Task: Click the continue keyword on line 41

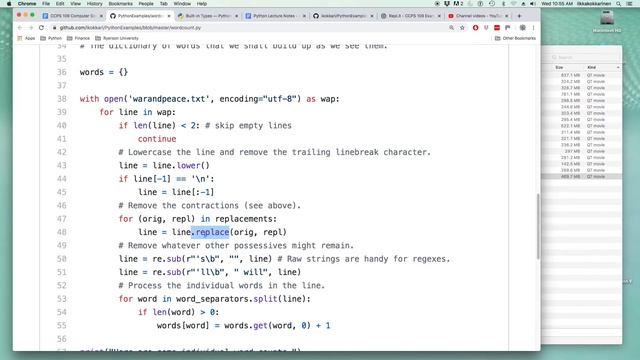Action: [157, 139]
